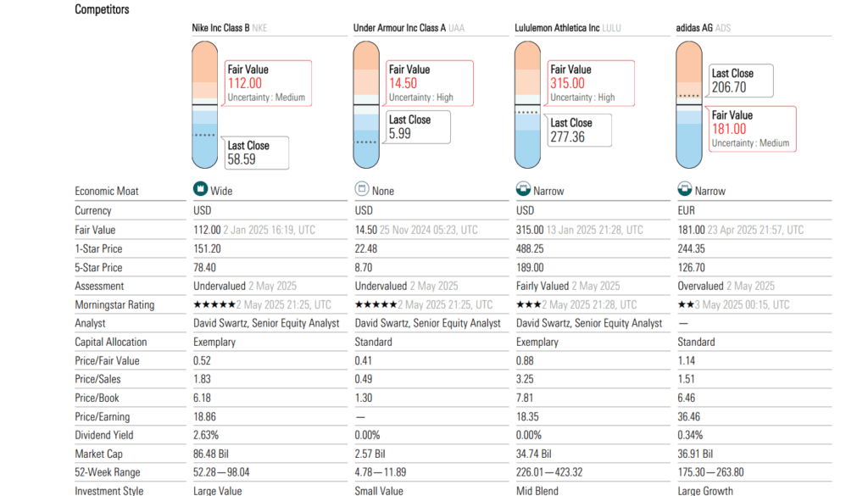Click Nike's Fair Value 112.00 callout box
Viewport: 868px width, 496px height.
tap(266, 83)
